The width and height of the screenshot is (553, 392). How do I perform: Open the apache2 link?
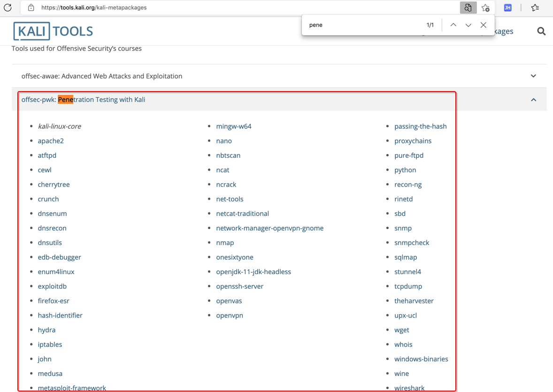click(x=51, y=141)
